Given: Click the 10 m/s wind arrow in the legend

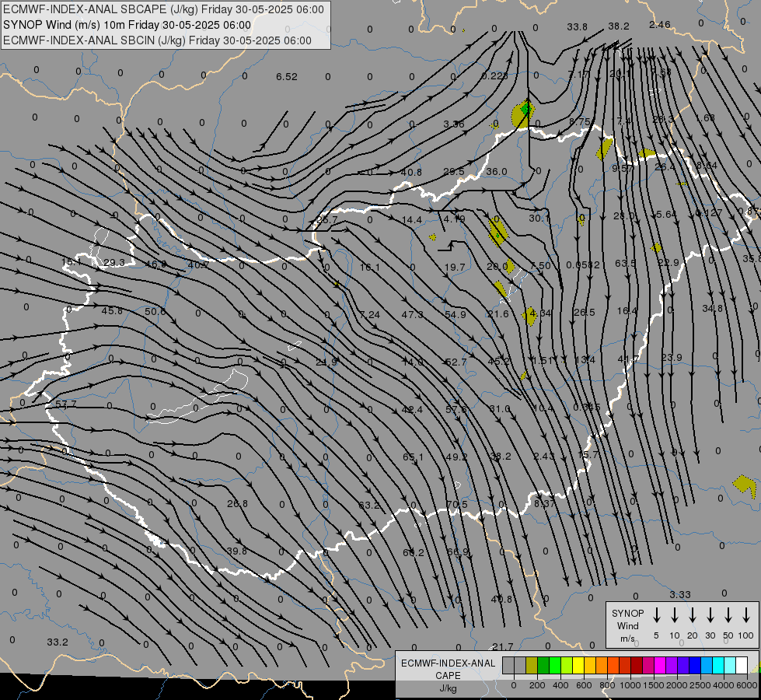Looking at the screenshot, I should tap(674, 615).
